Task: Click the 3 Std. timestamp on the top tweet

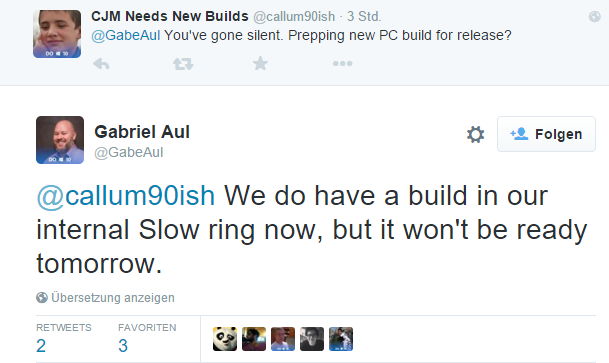Action: point(364,16)
